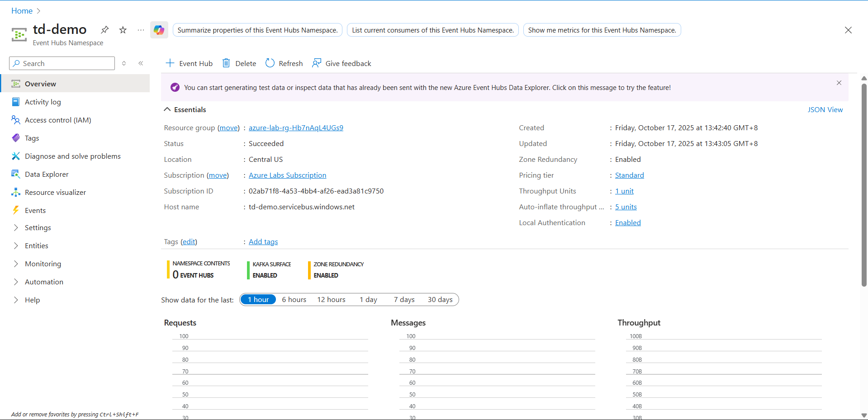Viewport: 868px width, 420px height.
Task: Expand the Entities menu group
Action: tap(36, 246)
